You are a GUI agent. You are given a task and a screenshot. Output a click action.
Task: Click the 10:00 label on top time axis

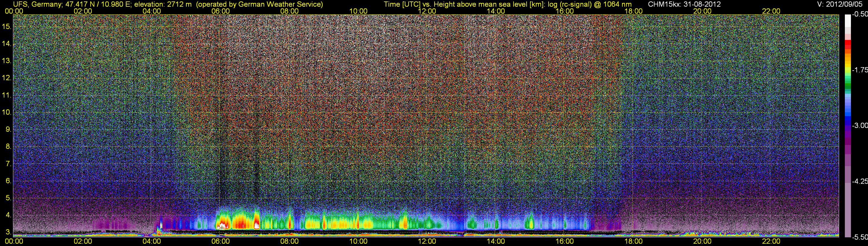(x=358, y=11)
